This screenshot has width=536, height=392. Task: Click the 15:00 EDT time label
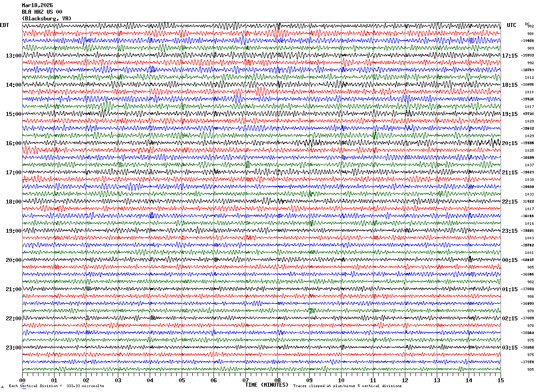click(x=13, y=114)
